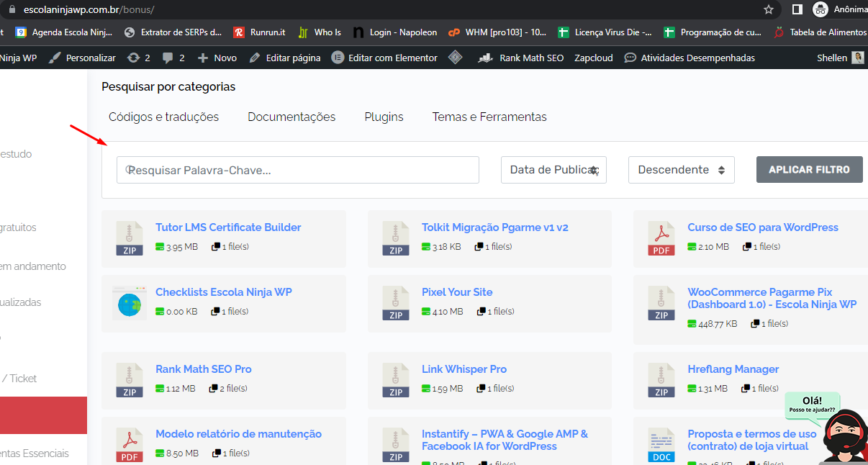Click the PDF icon for Modelo relatório de manutenção
Screen dimensions: 868x465
point(130,445)
